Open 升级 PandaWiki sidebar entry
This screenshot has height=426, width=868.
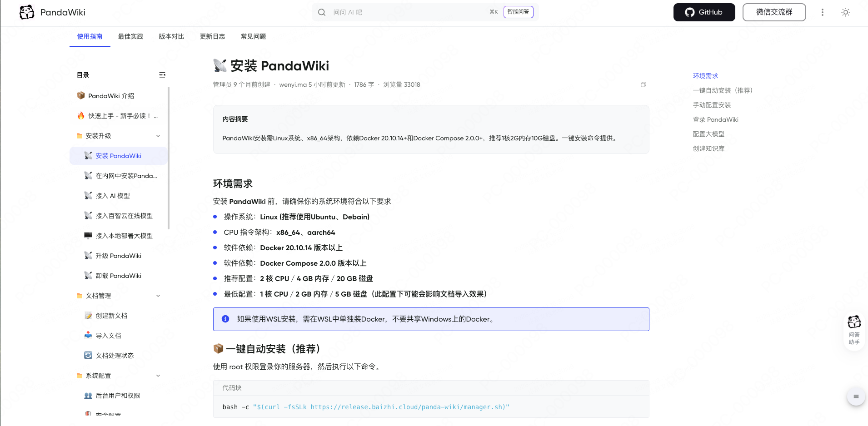[x=119, y=256]
